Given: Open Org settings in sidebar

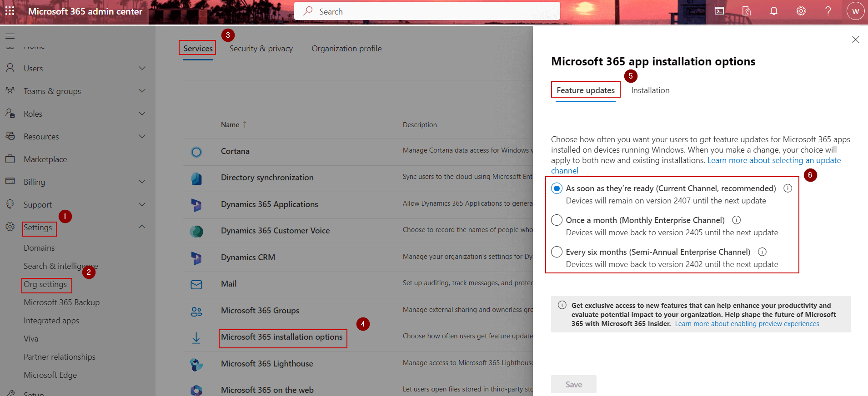Looking at the screenshot, I should [x=45, y=284].
